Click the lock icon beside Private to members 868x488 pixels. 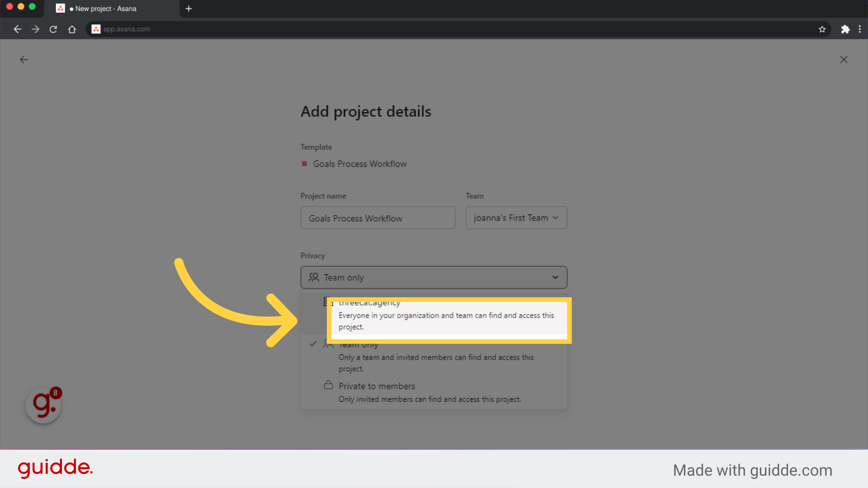(329, 385)
